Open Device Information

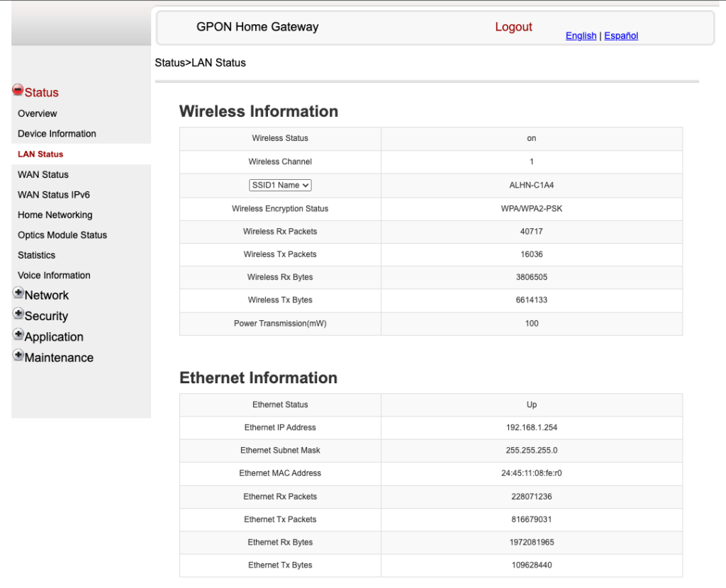point(57,133)
